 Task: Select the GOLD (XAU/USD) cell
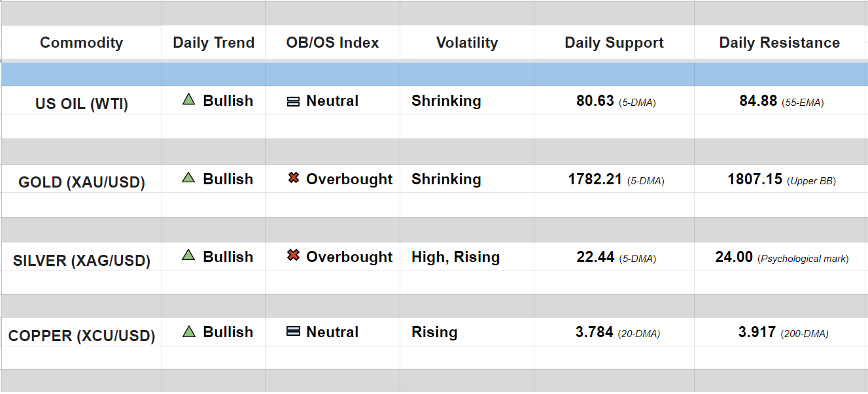point(82,182)
